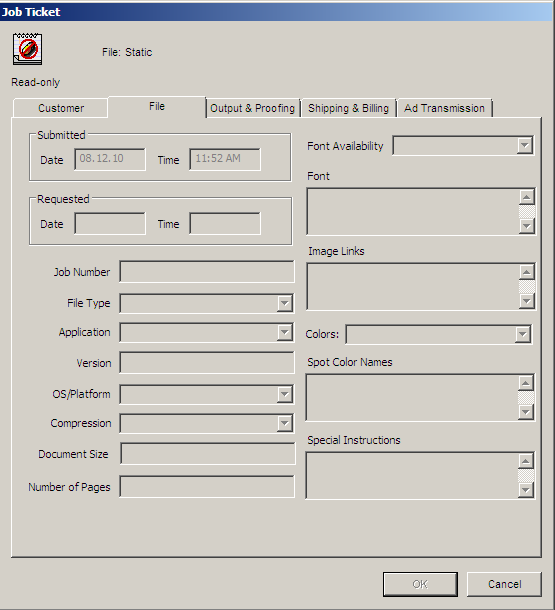Click the Special Instructions scroll up arrow
This screenshot has height=610, width=555.
pyautogui.click(x=525, y=461)
